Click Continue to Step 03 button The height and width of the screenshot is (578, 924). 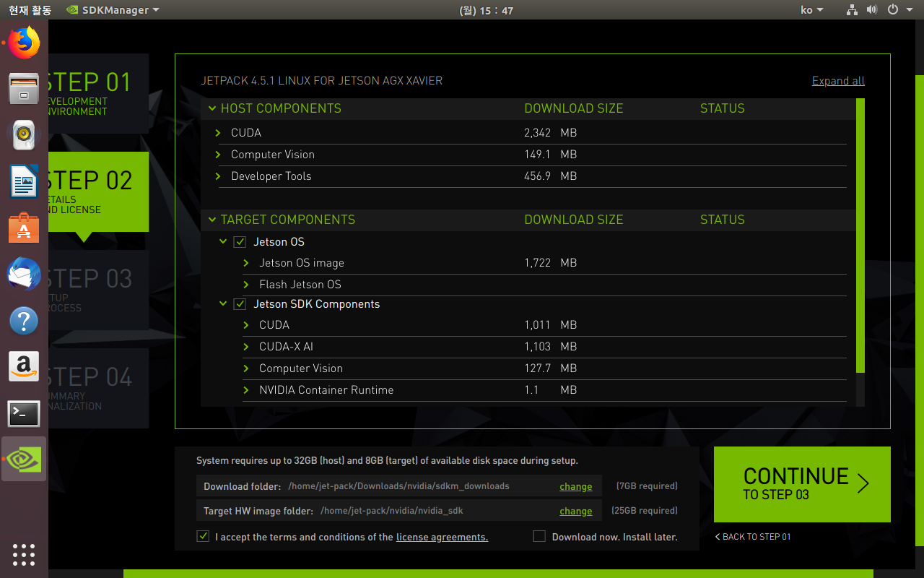tap(802, 484)
